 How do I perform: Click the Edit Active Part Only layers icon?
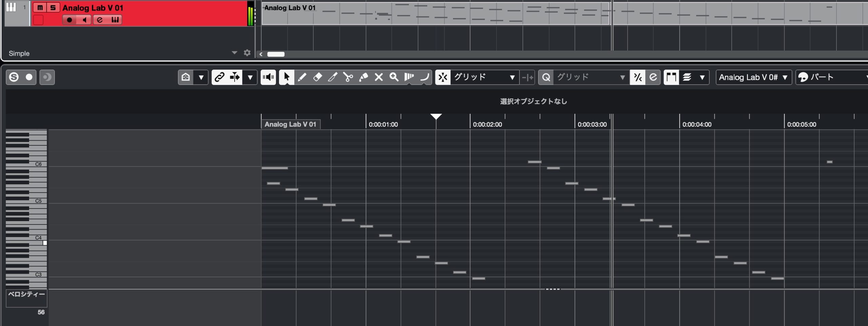tap(687, 77)
